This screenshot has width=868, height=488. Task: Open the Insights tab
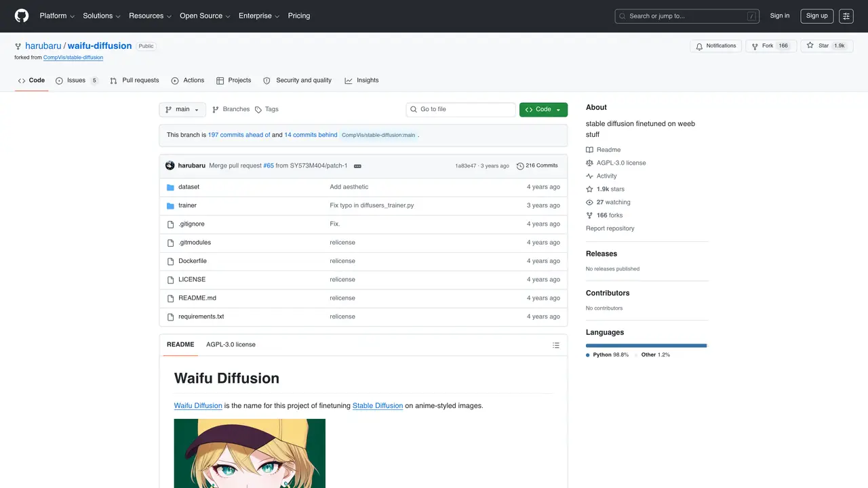click(361, 81)
